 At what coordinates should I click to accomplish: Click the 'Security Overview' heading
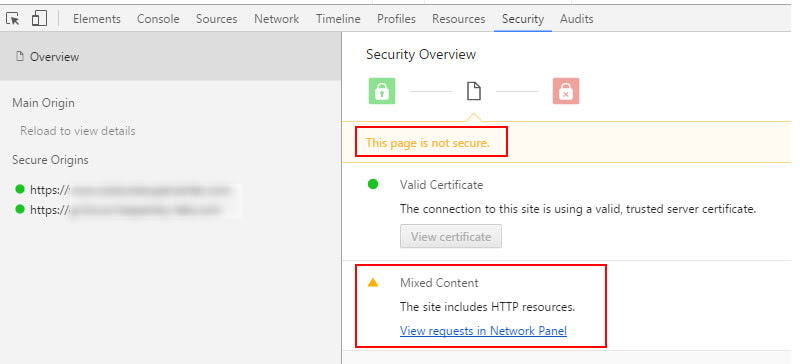[x=421, y=55]
